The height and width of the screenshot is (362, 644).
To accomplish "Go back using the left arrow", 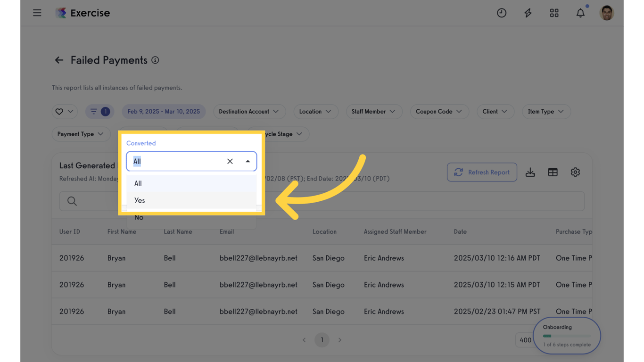I will tap(59, 60).
